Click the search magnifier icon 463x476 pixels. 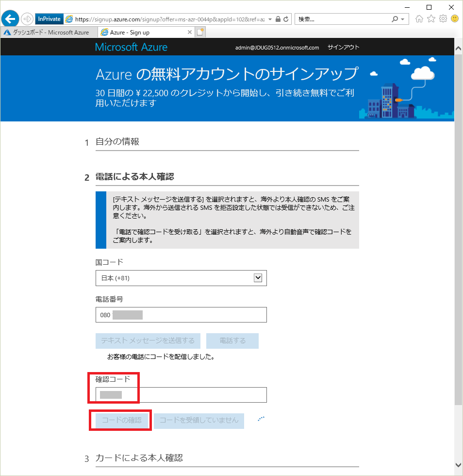point(395,19)
